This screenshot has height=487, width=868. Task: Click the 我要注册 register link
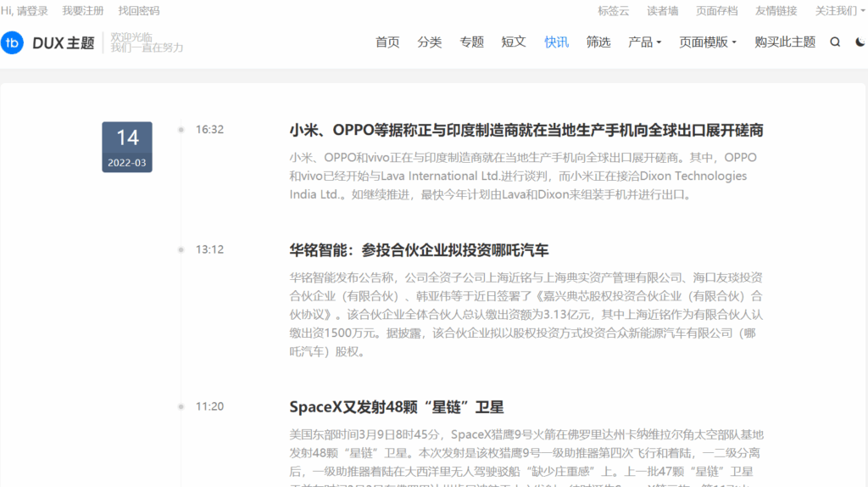pos(82,10)
